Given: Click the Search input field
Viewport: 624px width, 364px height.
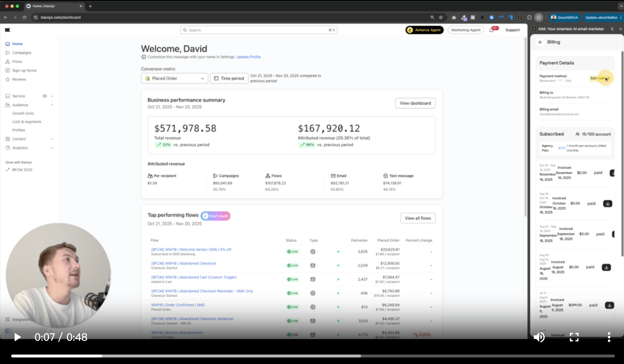Looking at the screenshot, I should [x=258, y=30].
